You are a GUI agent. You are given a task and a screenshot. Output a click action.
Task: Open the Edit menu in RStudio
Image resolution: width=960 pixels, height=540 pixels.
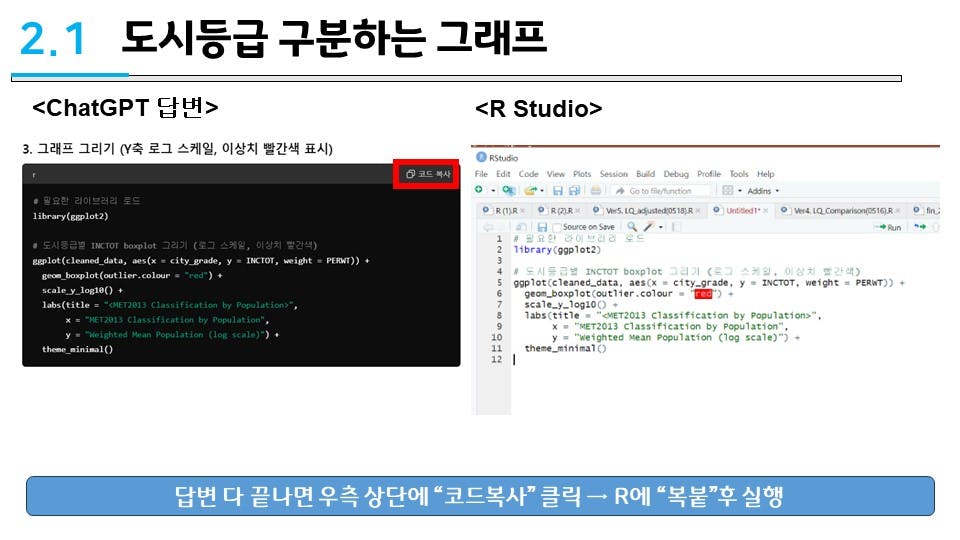(x=503, y=174)
